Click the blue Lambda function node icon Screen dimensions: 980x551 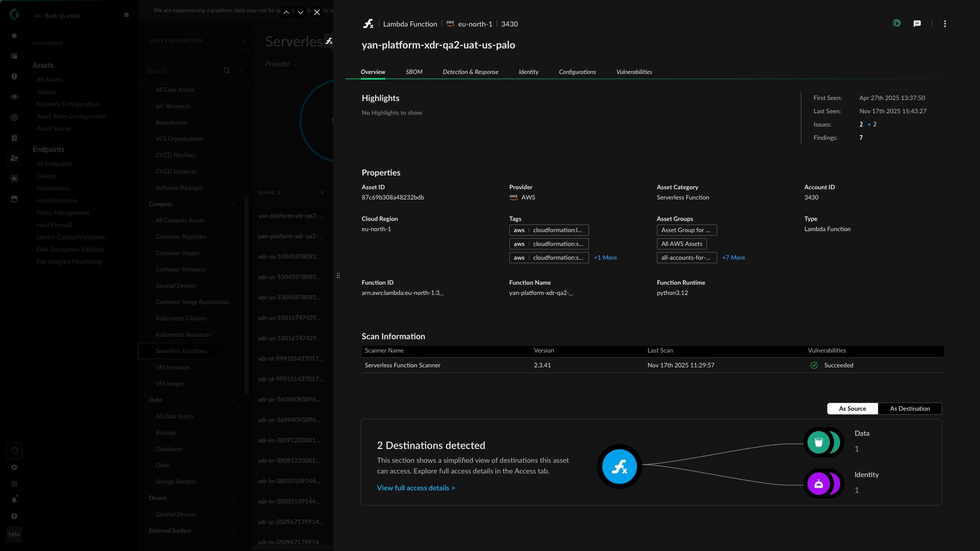619,466
